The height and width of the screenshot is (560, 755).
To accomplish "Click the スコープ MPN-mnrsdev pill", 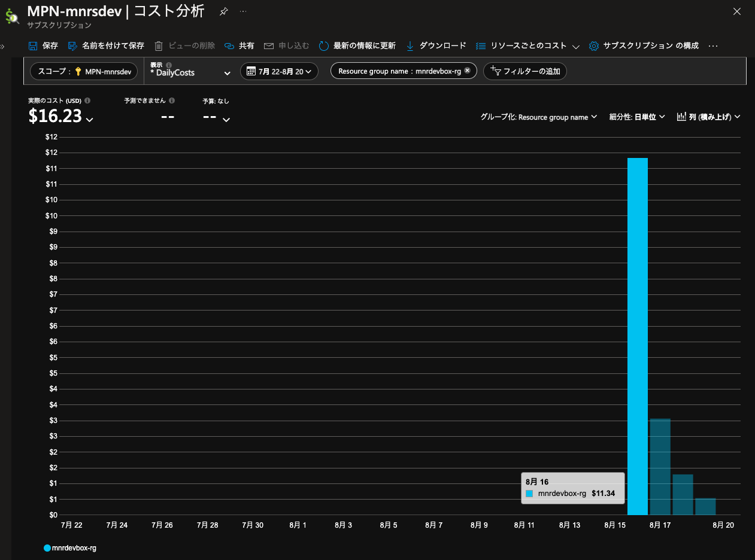I will point(84,71).
